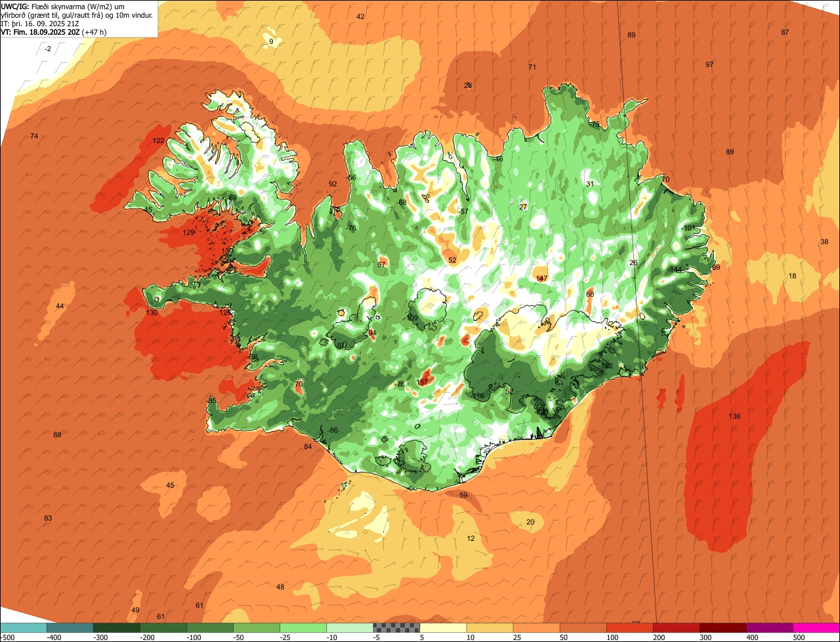Click the '92' value in Húnaflói bay

click(333, 184)
